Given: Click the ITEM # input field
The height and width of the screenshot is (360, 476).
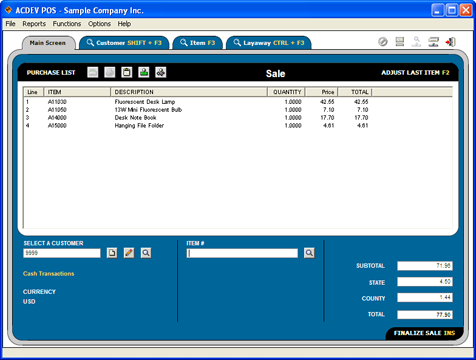Looking at the screenshot, I should tap(242, 253).
